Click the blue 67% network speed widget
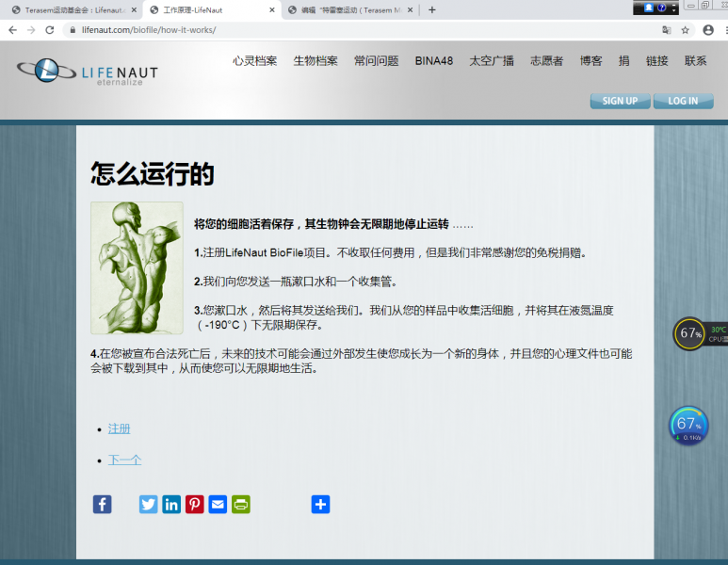The width and height of the screenshot is (728, 565). pyautogui.click(x=688, y=427)
